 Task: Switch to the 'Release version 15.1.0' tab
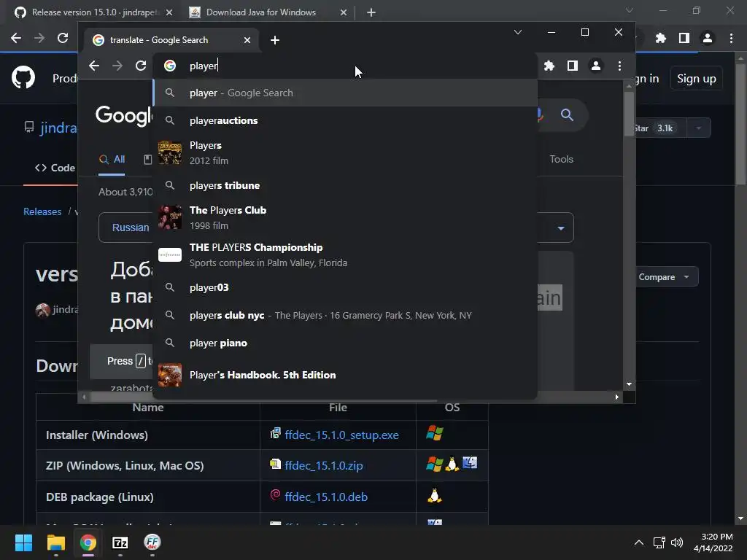[94, 12]
